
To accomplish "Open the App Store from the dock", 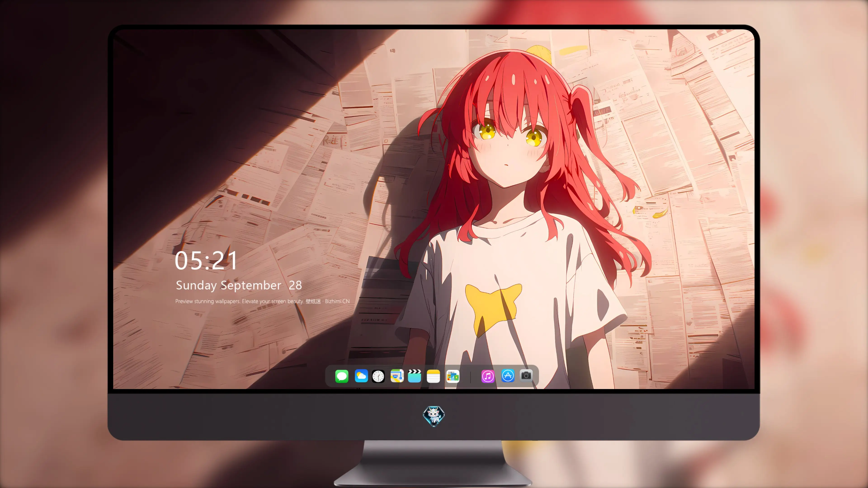I will pyautogui.click(x=508, y=375).
